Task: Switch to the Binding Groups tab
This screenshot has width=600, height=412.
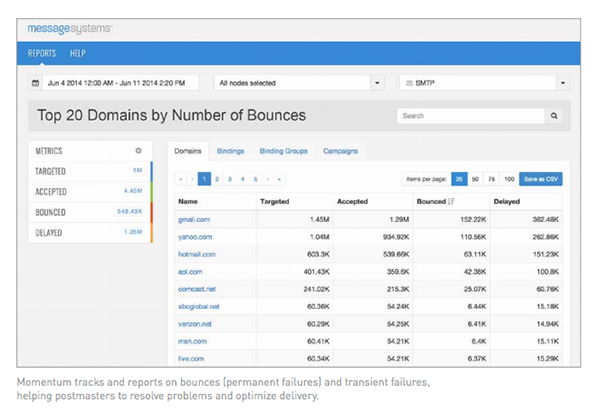Action: [284, 151]
